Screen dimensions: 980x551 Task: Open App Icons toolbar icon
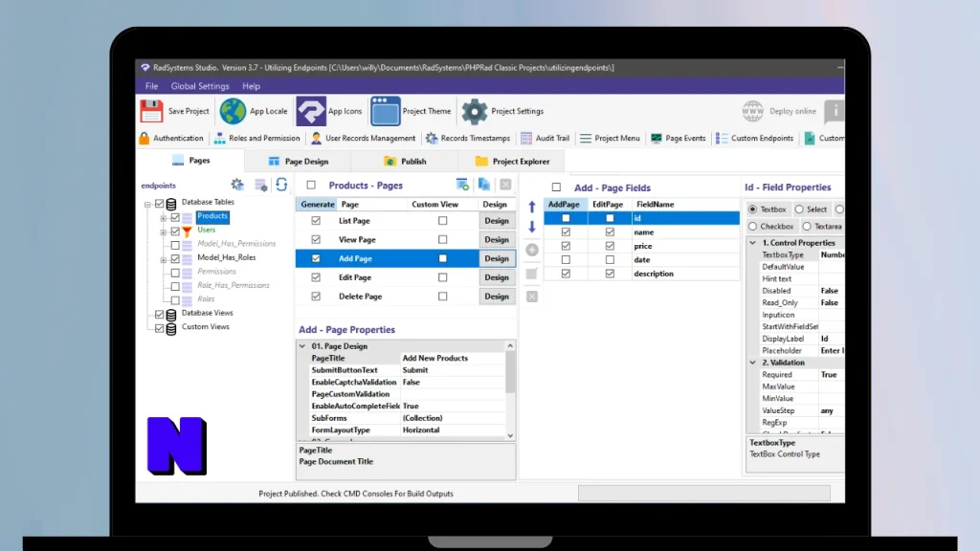pos(311,111)
